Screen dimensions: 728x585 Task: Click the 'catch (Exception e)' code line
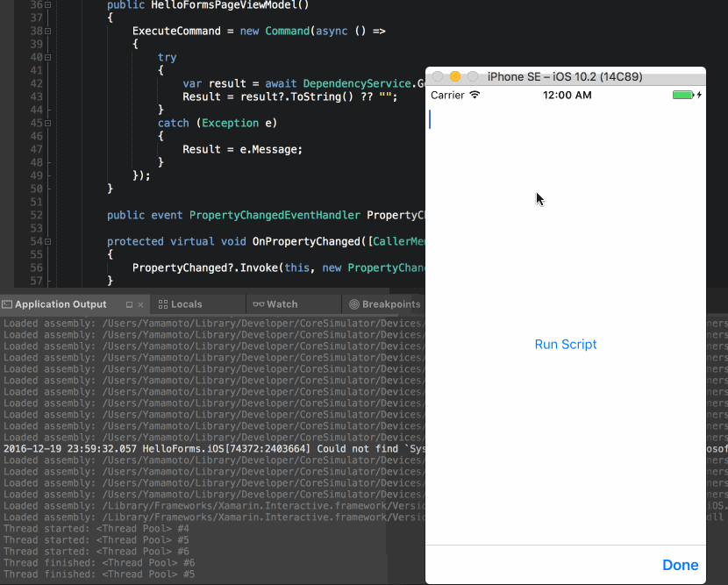[218, 123]
